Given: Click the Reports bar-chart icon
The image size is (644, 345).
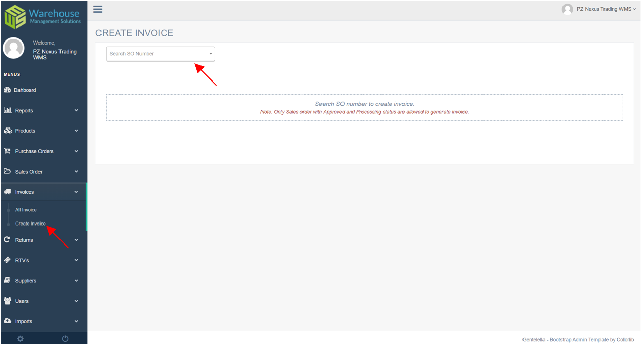Looking at the screenshot, I should pos(7,110).
